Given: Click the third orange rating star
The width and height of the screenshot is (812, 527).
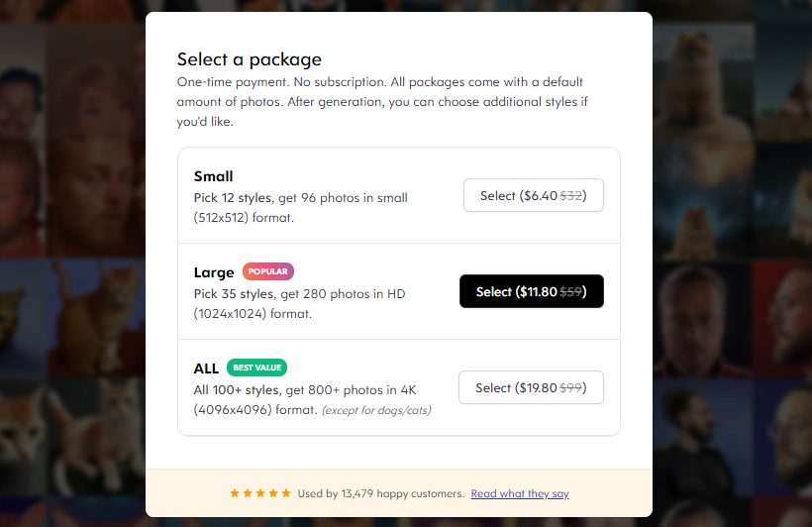Looking at the screenshot, I should coord(260,492).
